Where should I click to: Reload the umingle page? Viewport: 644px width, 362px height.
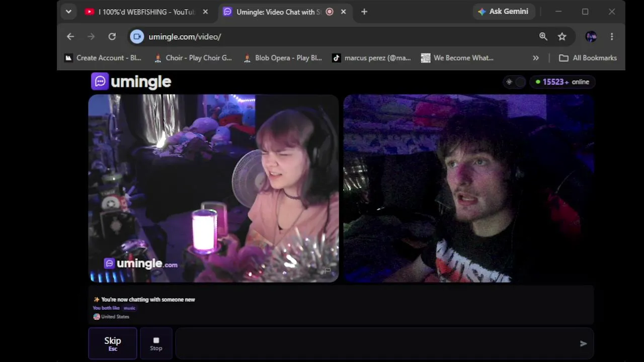point(112,37)
